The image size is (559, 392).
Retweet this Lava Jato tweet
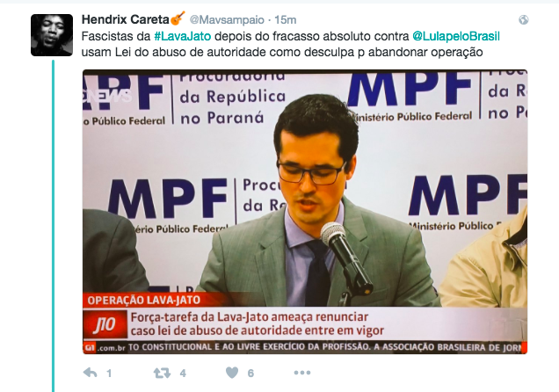click(162, 374)
